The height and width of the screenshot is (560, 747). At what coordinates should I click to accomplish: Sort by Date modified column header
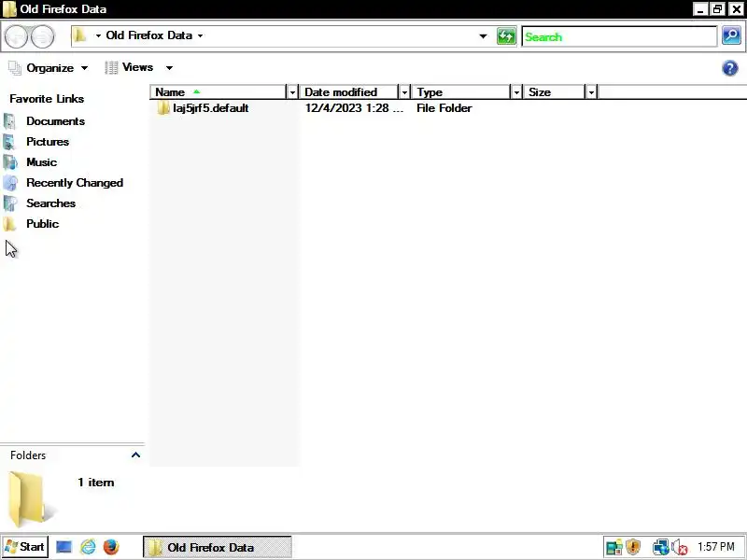[x=349, y=91]
